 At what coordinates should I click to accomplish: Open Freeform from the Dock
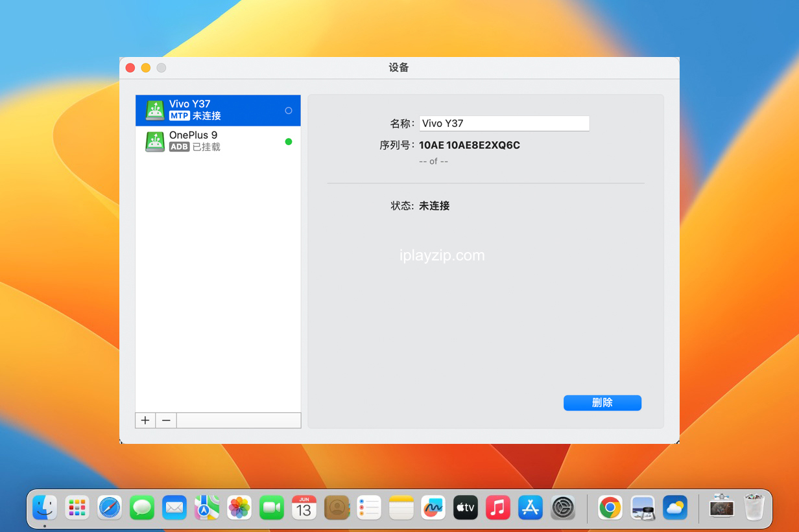pyautogui.click(x=433, y=507)
